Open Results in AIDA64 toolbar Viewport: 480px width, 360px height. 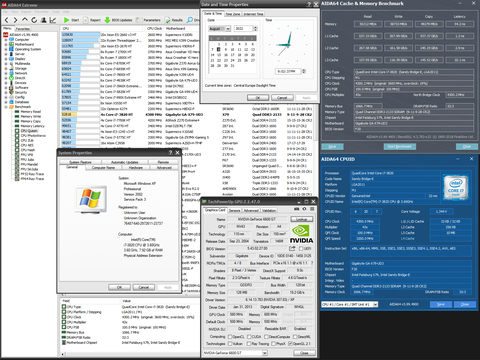tap(174, 20)
